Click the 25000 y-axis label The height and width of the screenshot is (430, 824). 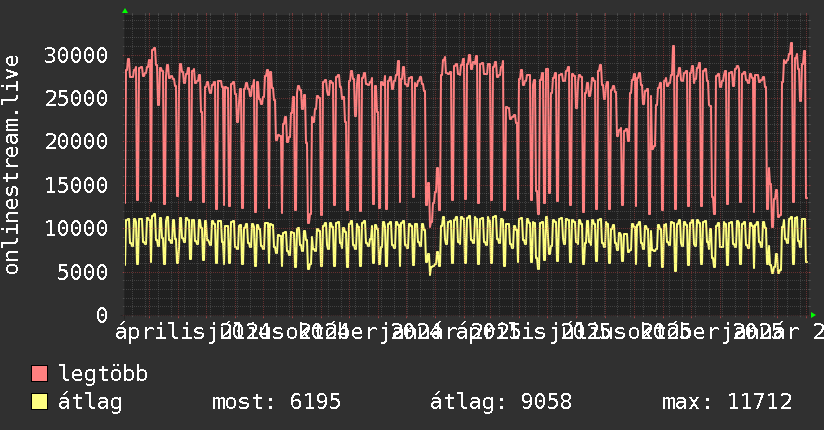pos(78,98)
